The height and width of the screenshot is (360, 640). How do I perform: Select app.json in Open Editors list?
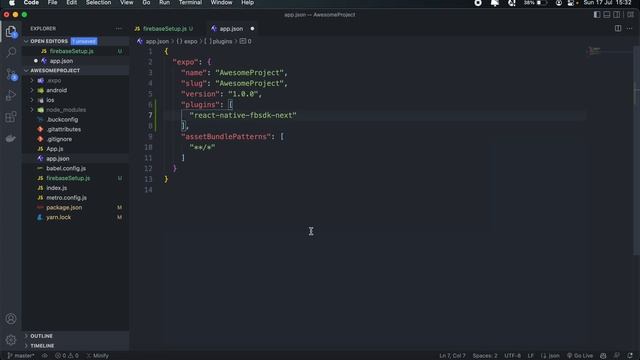(x=76, y=61)
